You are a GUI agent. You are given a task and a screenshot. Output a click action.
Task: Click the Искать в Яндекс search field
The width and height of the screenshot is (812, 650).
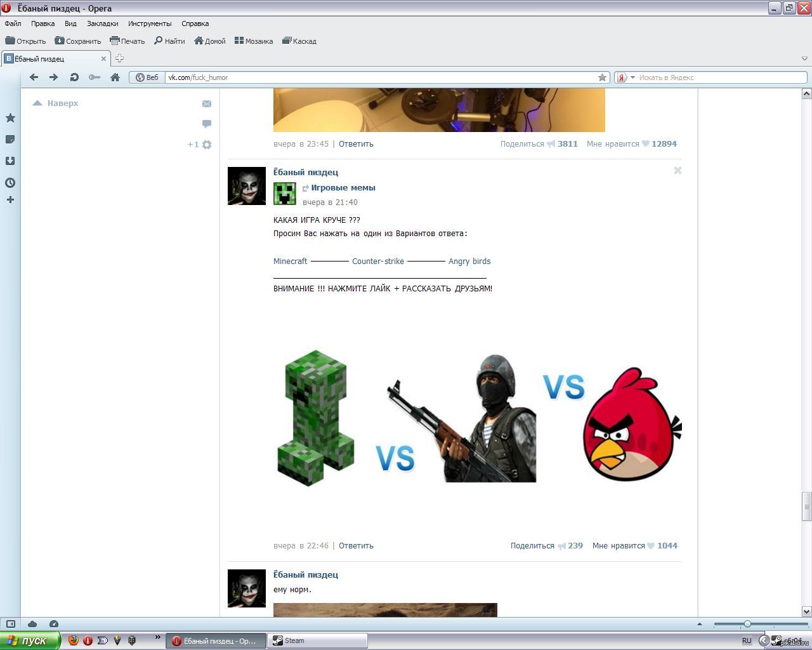click(x=722, y=77)
